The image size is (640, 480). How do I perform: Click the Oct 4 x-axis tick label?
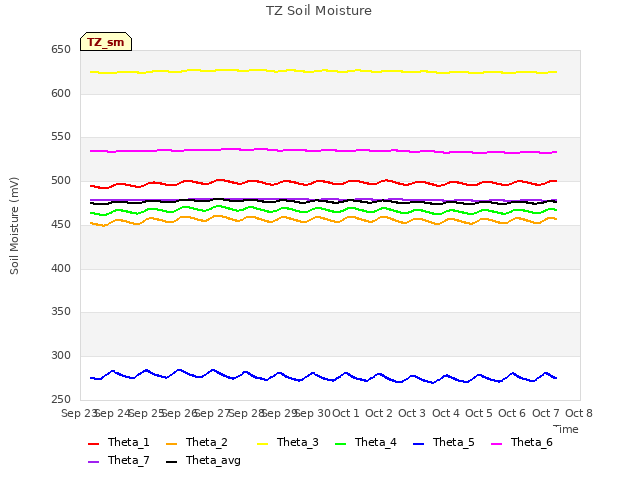coord(446,413)
